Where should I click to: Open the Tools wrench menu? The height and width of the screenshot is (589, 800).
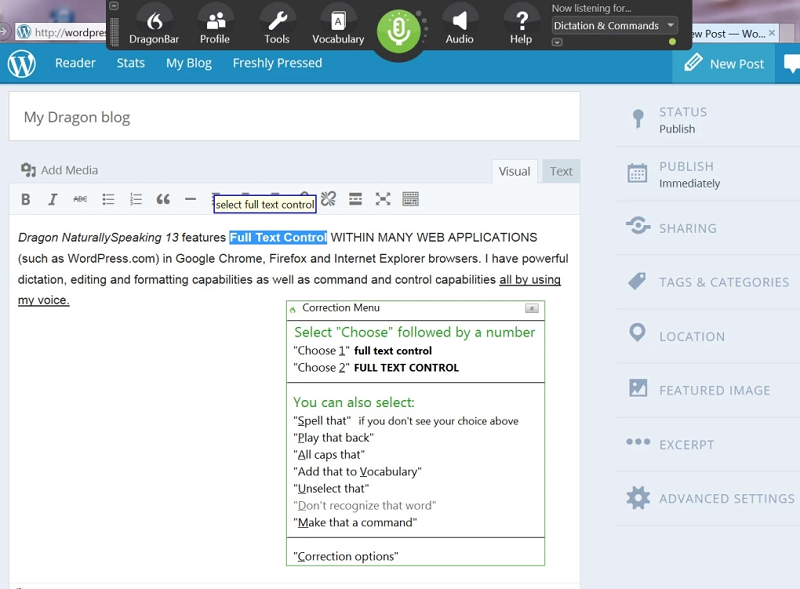(277, 26)
